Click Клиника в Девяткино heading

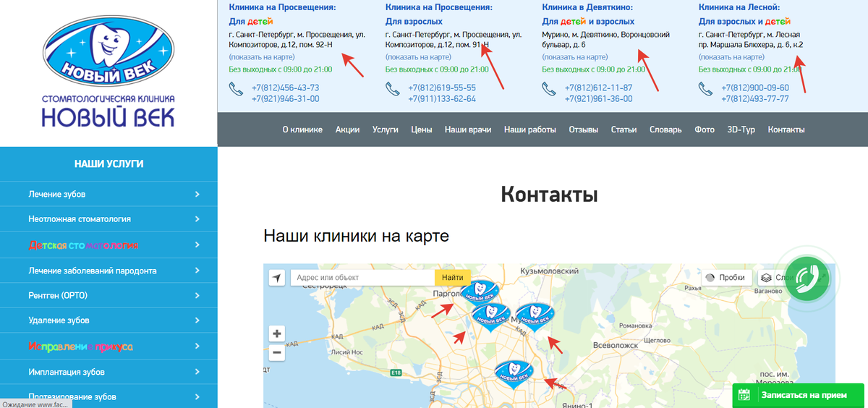point(588,7)
